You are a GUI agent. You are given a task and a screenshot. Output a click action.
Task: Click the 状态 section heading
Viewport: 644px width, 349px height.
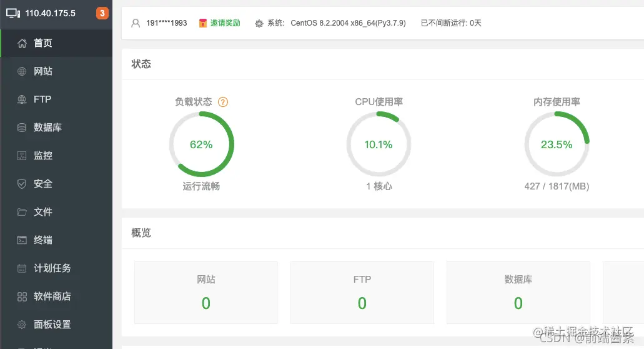141,64
